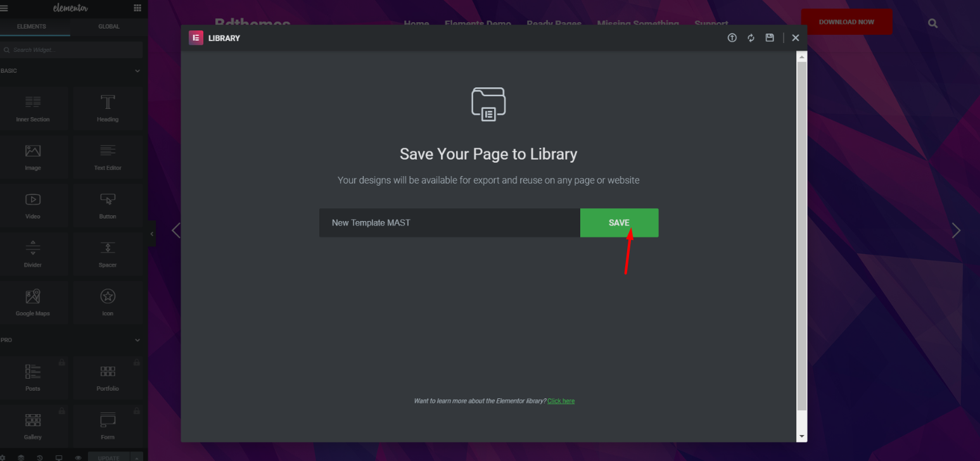The width and height of the screenshot is (980, 461).
Task: Click the import template upload icon
Action: 732,38
